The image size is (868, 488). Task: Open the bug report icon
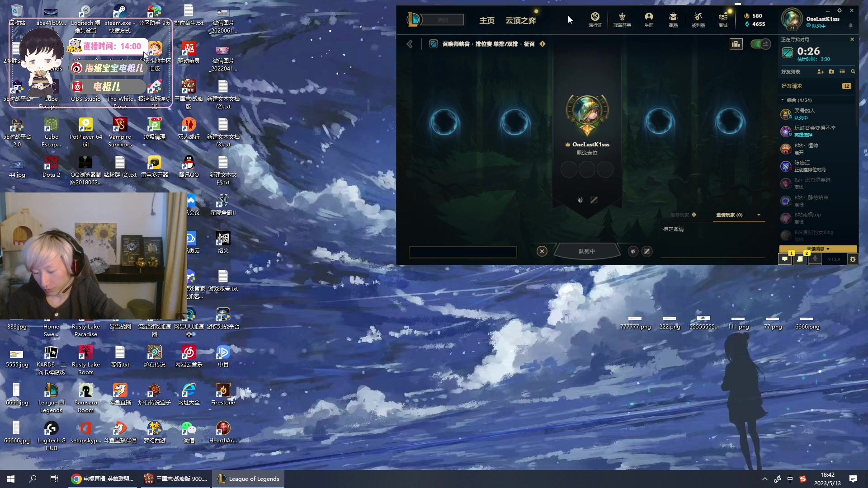click(x=853, y=259)
